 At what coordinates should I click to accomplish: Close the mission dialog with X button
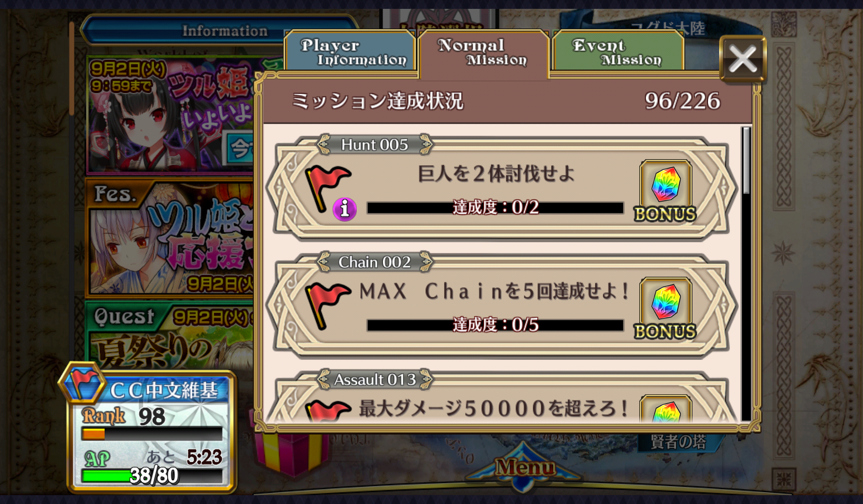click(743, 59)
